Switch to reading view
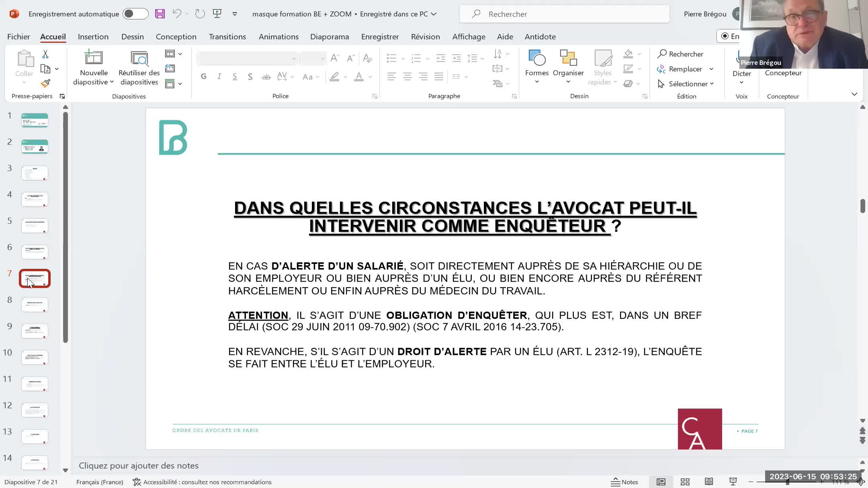The image size is (868, 488). 709,482
